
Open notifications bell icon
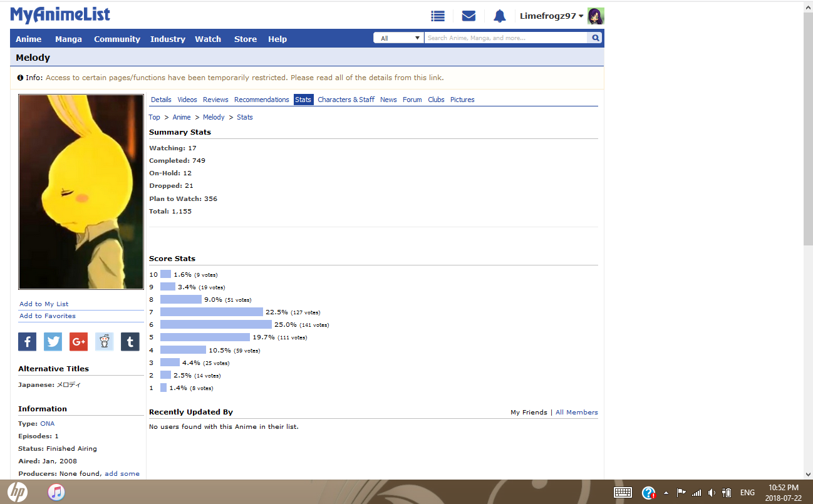(499, 16)
